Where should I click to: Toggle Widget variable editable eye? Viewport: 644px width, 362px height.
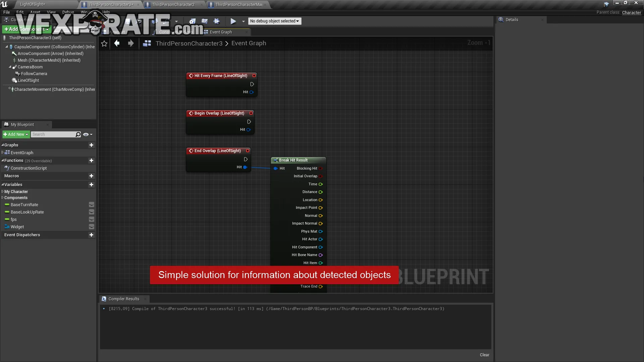[x=91, y=227]
